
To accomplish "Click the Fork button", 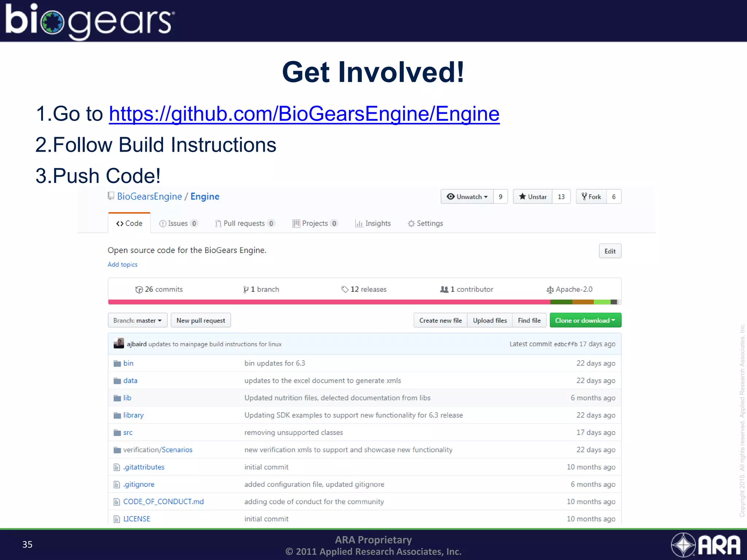I will (x=591, y=197).
